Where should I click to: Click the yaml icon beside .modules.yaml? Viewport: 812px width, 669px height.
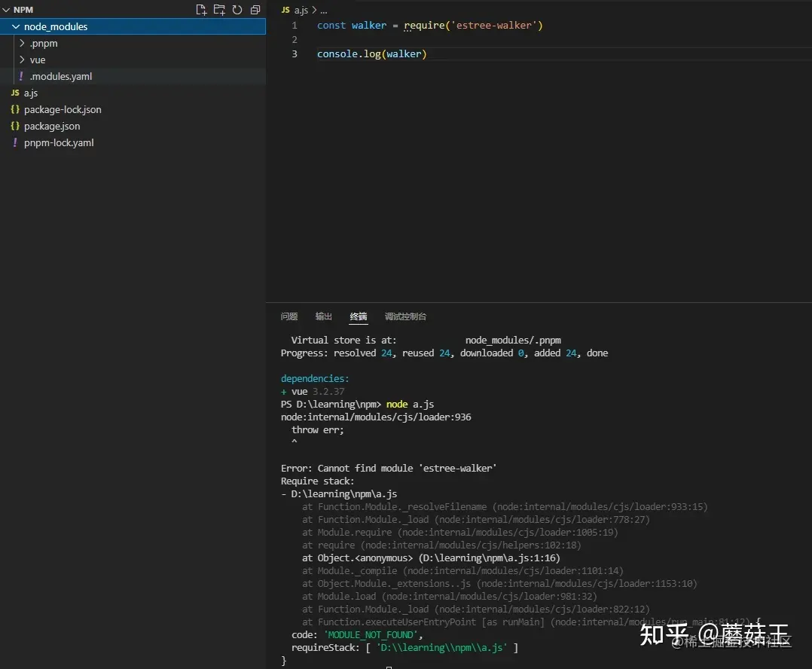21,76
